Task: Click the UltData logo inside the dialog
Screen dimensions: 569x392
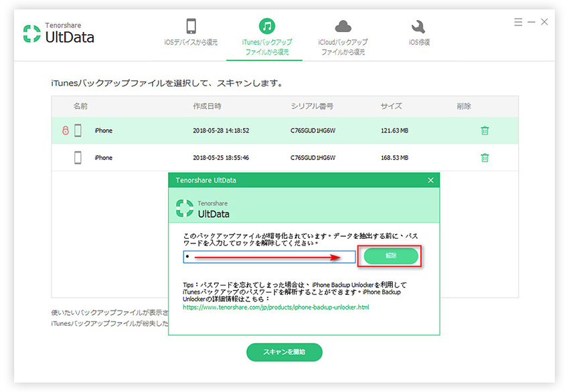Action: (x=202, y=209)
